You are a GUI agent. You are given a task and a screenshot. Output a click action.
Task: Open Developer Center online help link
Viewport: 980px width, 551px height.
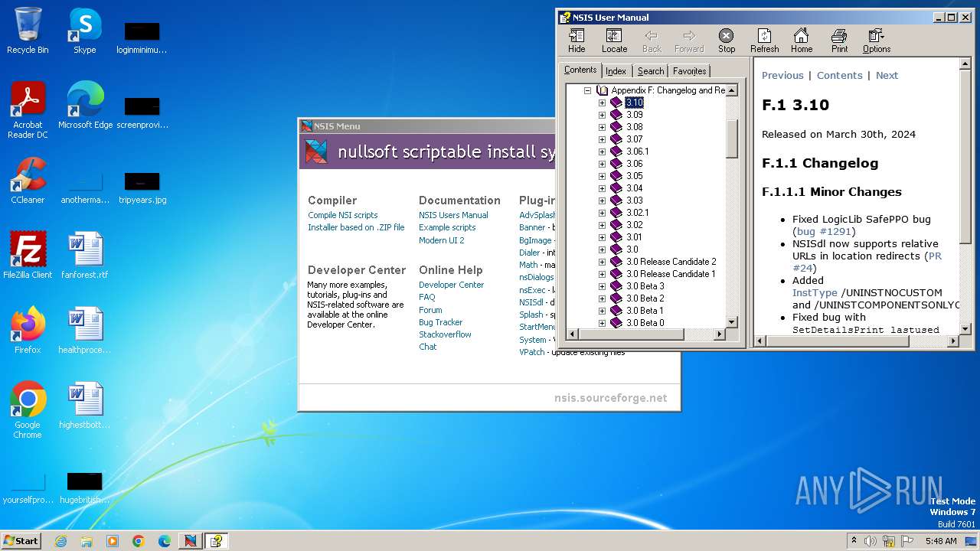point(451,285)
